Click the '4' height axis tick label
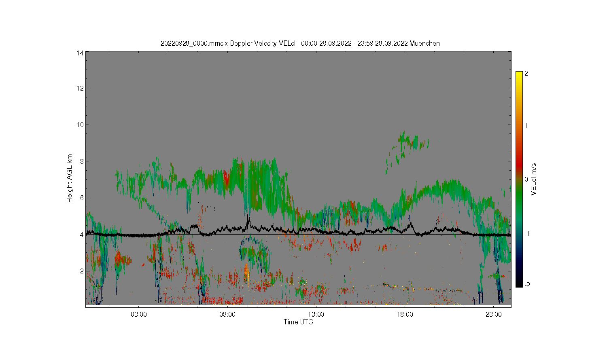Image resolution: width=607 pixels, height=364 pixels. pyautogui.click(x=82, y=235)
